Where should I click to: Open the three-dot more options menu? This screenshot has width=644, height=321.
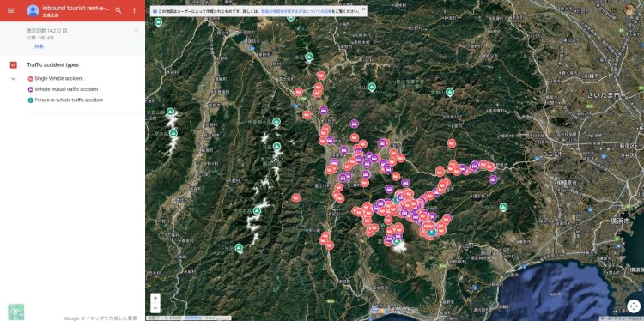134,10
